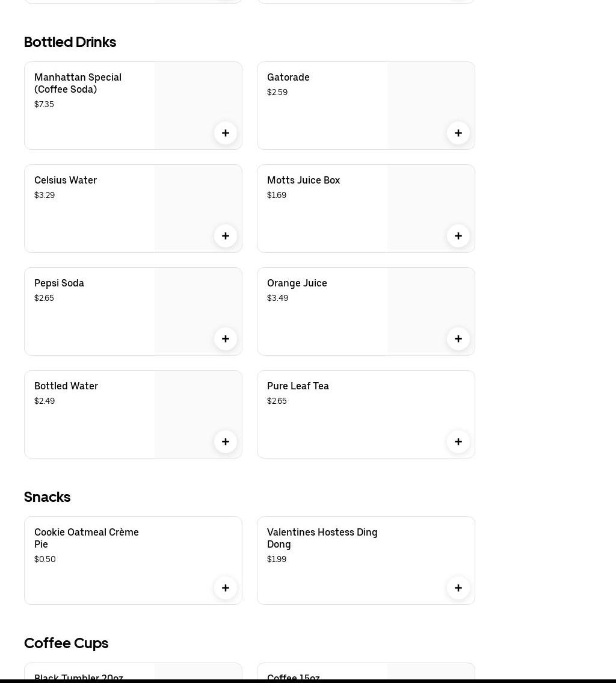Click plus icon for Bottled Water
Image resolution: width=616 pixels, height=683 pixels.
pos(226,442)
